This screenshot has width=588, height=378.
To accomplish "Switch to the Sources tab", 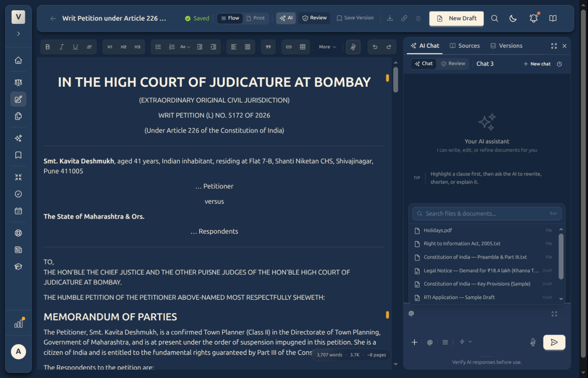I will [465, 46].
